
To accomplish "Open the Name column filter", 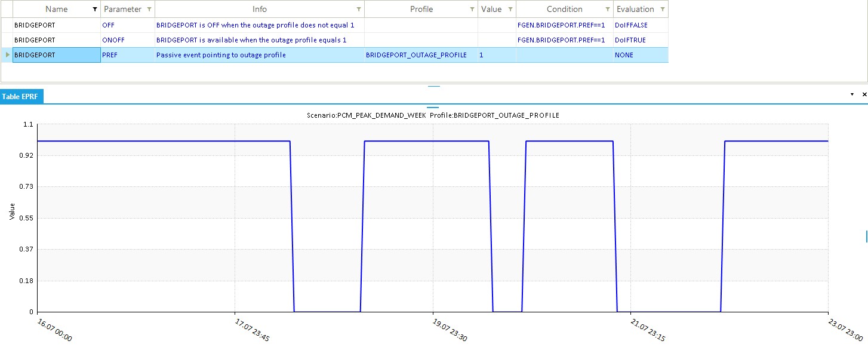I will (x=95, y=10).
